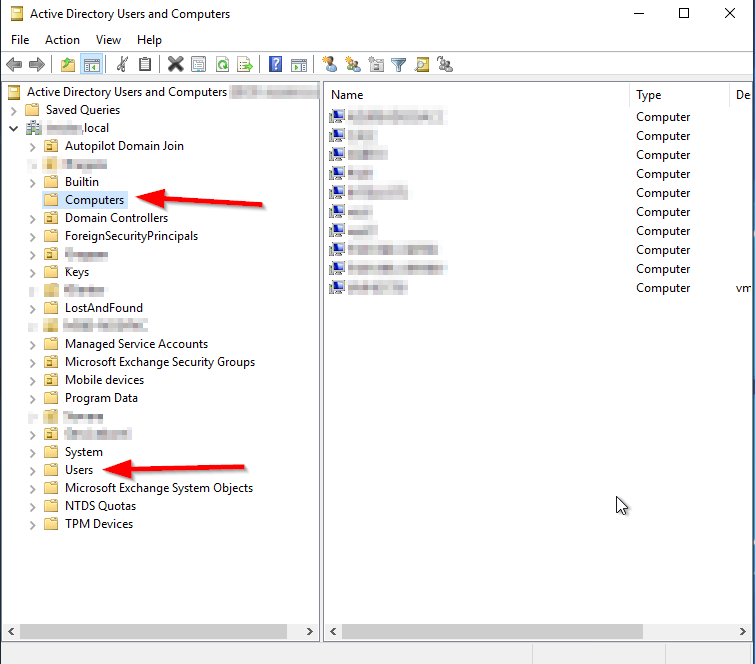755x664 pixels.
Task: Select the System container
Action: click(x=84, y=452)
